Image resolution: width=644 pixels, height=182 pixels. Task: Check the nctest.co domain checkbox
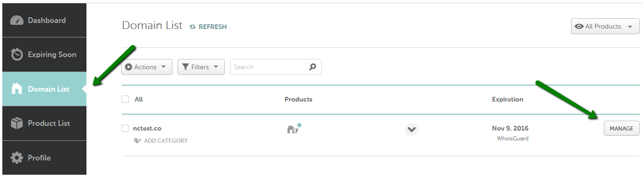[125, 128]
